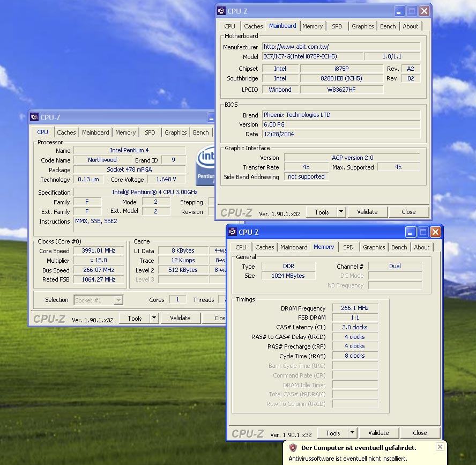
Task: Open About tab in Memory window
Action: click(x=422, y=247)
